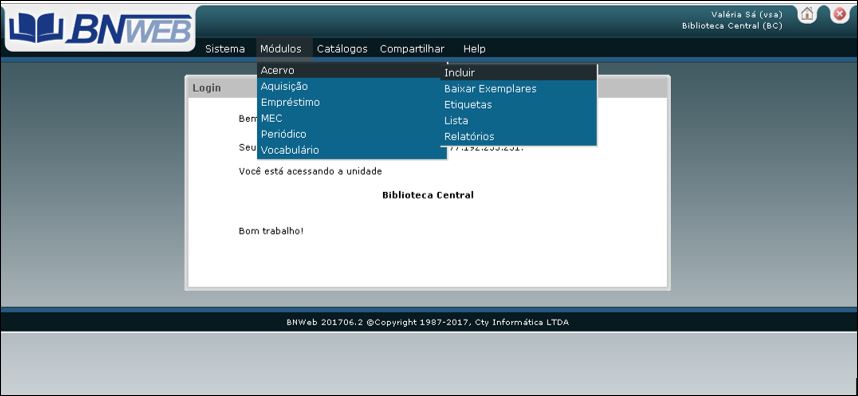Click the red logout X icon
Screen dimensions: 858x396
pos(840,15)
